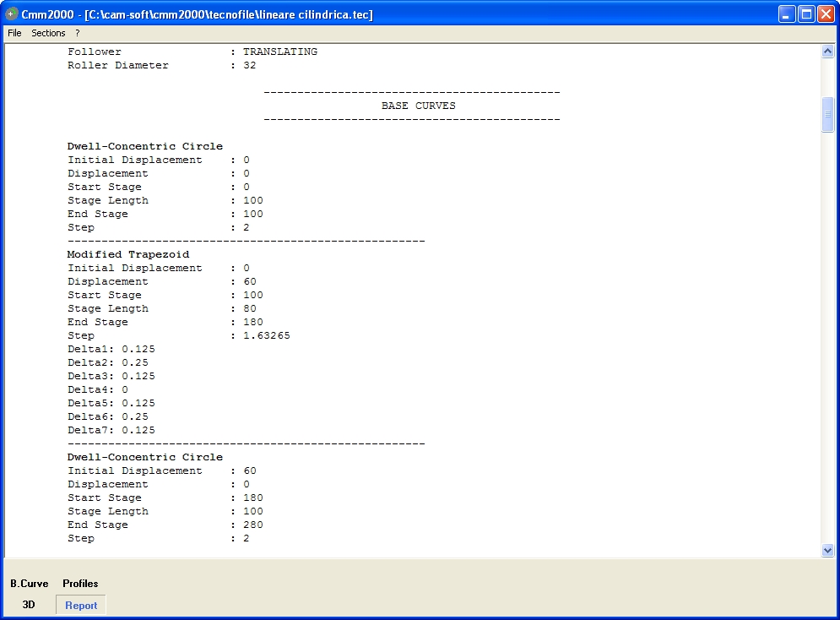Click the End Stage value 280
Screen dimensions: 840x620
tap(253, 525)
